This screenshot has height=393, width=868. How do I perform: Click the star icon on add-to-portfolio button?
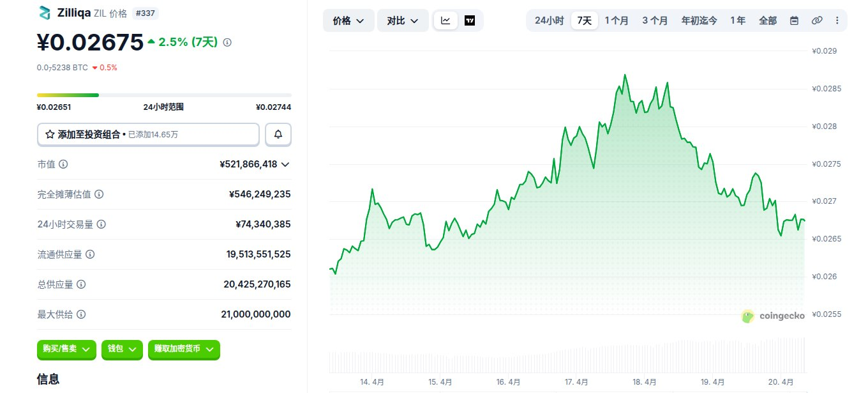click(x=50, y=135)
